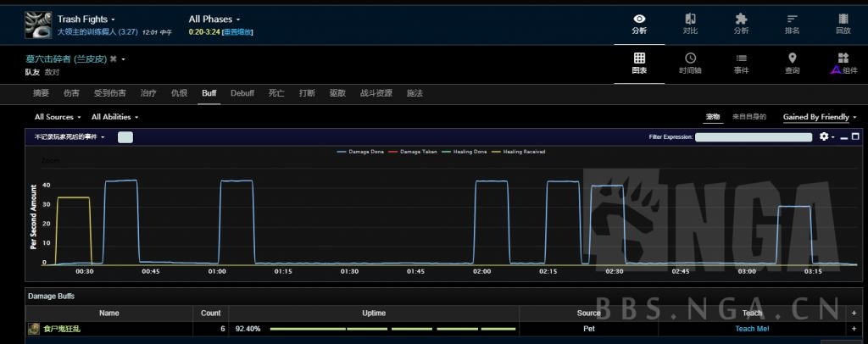Expand the All Sources dropdown
868x344 pixels.
pos(58,117)
